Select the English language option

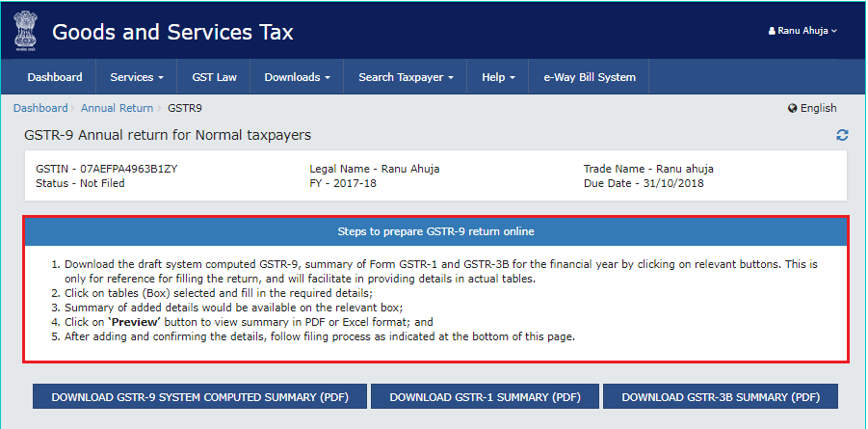(x=818, y=109)
